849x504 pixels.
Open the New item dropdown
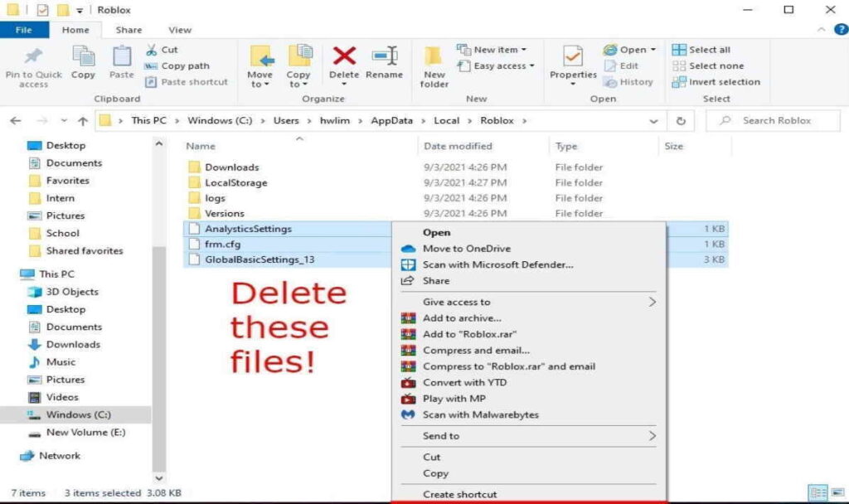pyautogui.click(x=492, y=50)
